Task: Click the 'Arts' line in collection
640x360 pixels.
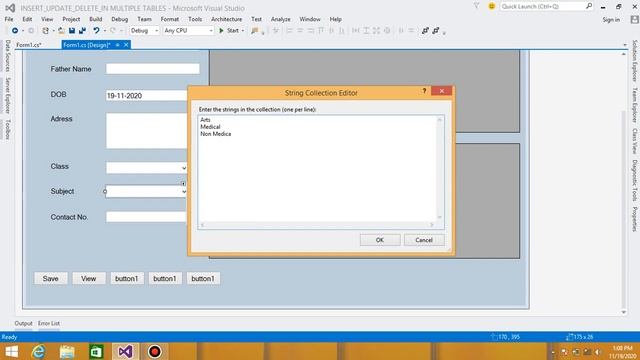Action: tap(205, 120)
